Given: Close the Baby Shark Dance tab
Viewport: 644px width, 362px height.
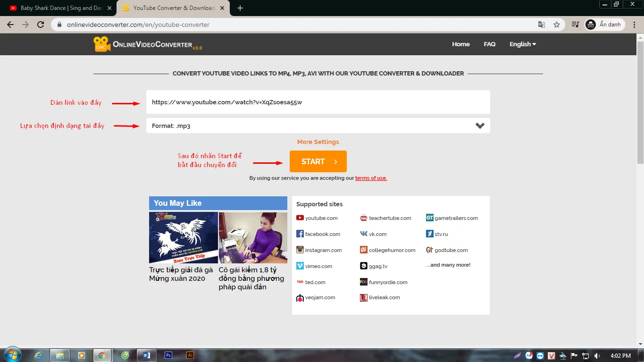Looking at the screenshot, I should click(x=109, y=8).
